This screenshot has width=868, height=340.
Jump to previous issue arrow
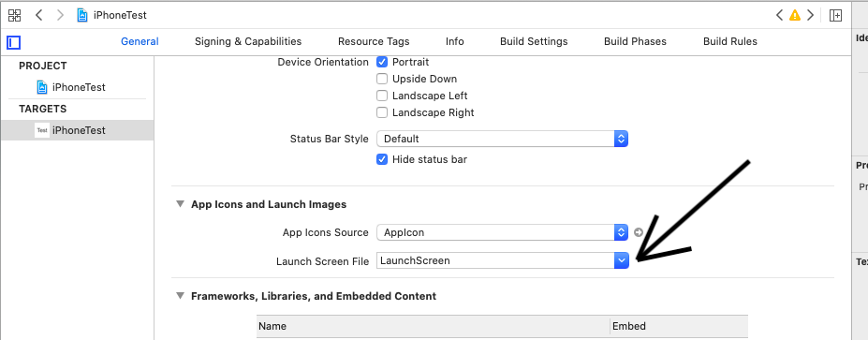(x=779, y=15)
